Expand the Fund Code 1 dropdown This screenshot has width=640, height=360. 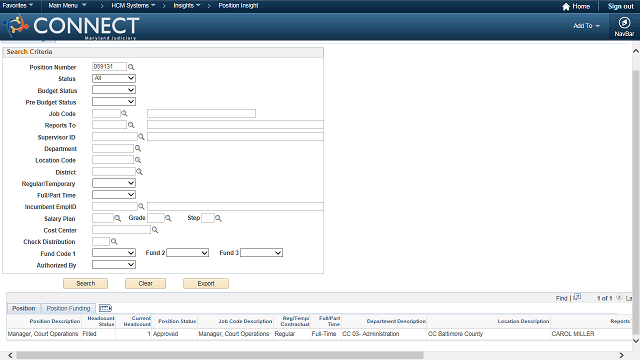tap(114, 253)
